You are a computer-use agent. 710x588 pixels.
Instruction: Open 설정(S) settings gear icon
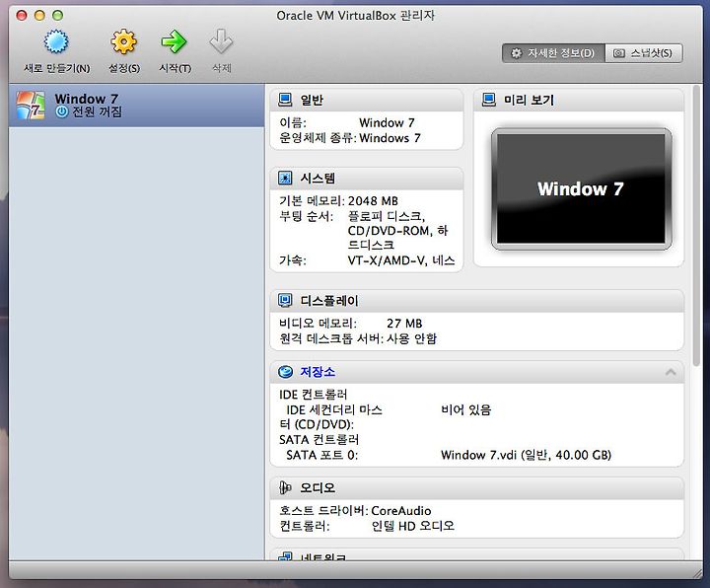pos(123,42)
